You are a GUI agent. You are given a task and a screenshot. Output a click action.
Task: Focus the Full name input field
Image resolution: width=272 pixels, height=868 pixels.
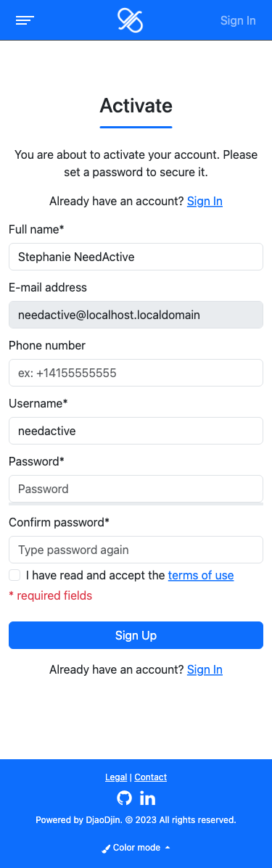pyautogui.click(x=136, y=257)
